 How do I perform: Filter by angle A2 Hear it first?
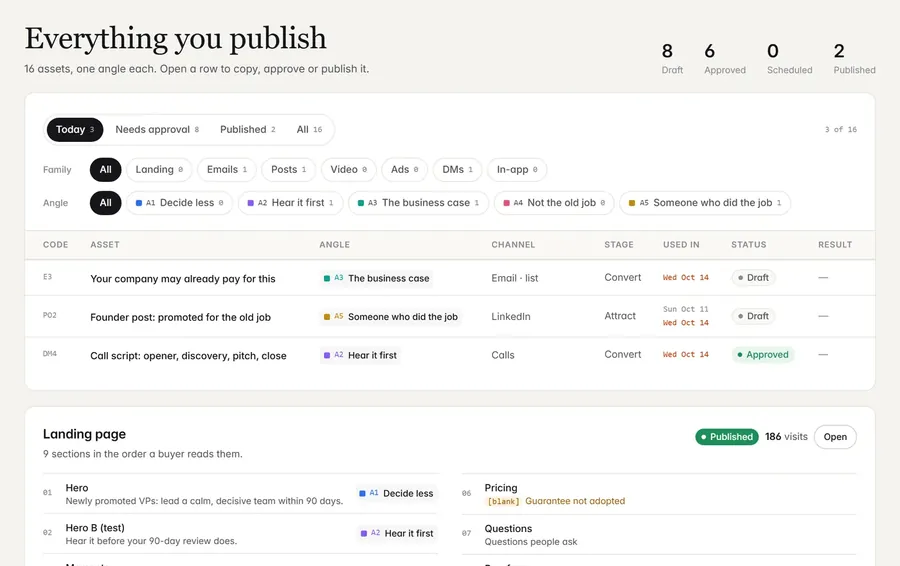290,203
